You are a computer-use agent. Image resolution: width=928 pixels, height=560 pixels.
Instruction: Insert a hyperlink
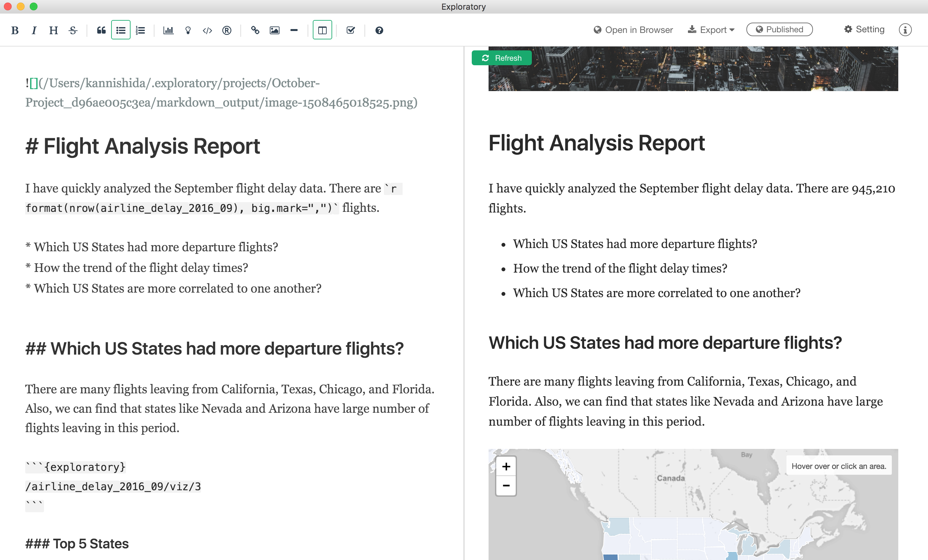pyautogui.click(x=255, y=30)
